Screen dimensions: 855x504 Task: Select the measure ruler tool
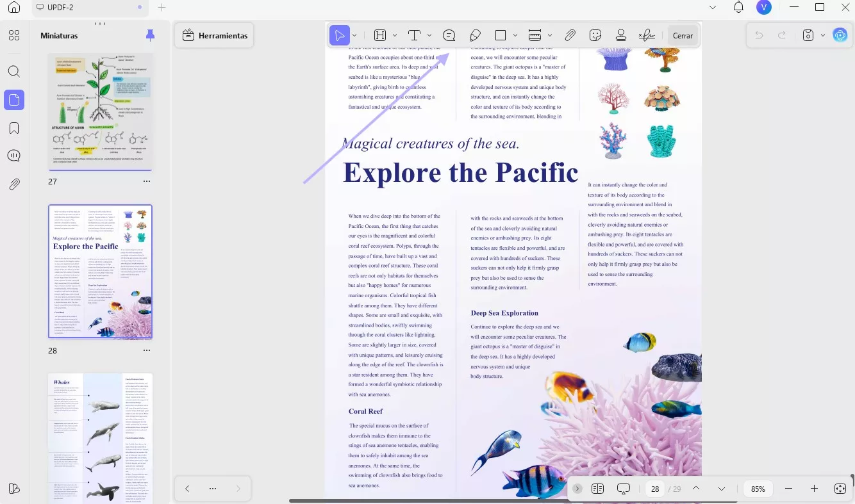[535, 35]
